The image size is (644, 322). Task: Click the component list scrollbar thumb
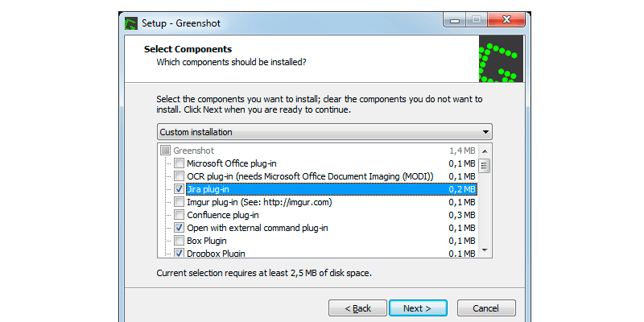pos(485,167)
